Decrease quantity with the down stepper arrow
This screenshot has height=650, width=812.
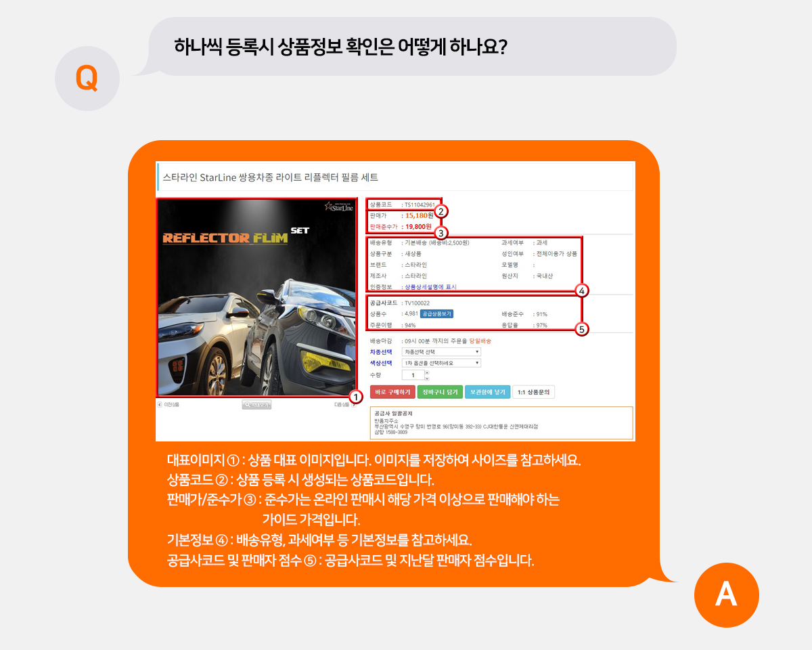(x=427, y=378)
